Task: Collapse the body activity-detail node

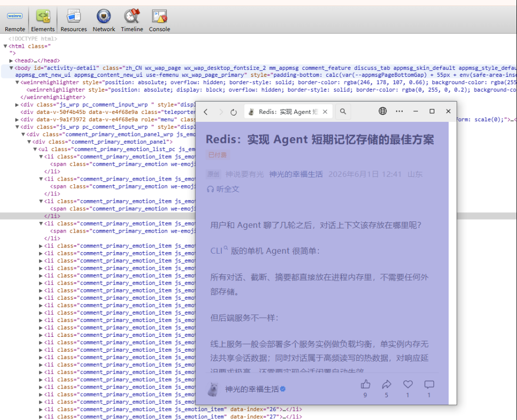Action: pos(11,68)
